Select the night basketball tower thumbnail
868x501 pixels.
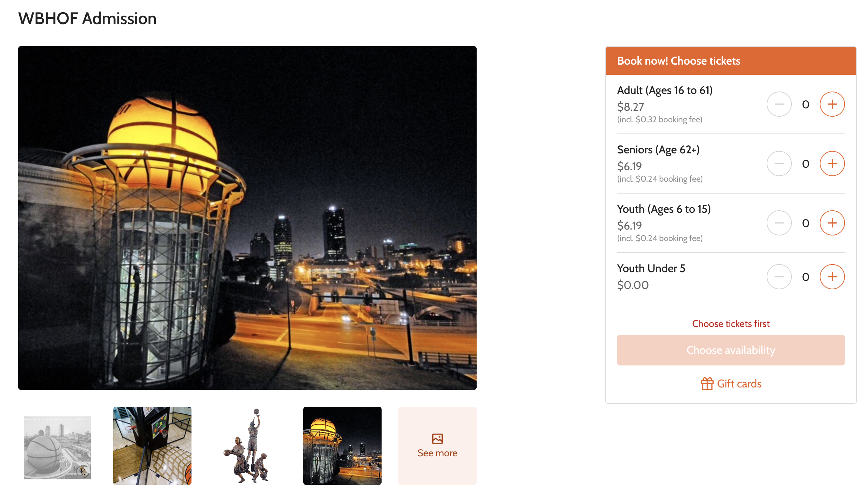pos(342,446)
